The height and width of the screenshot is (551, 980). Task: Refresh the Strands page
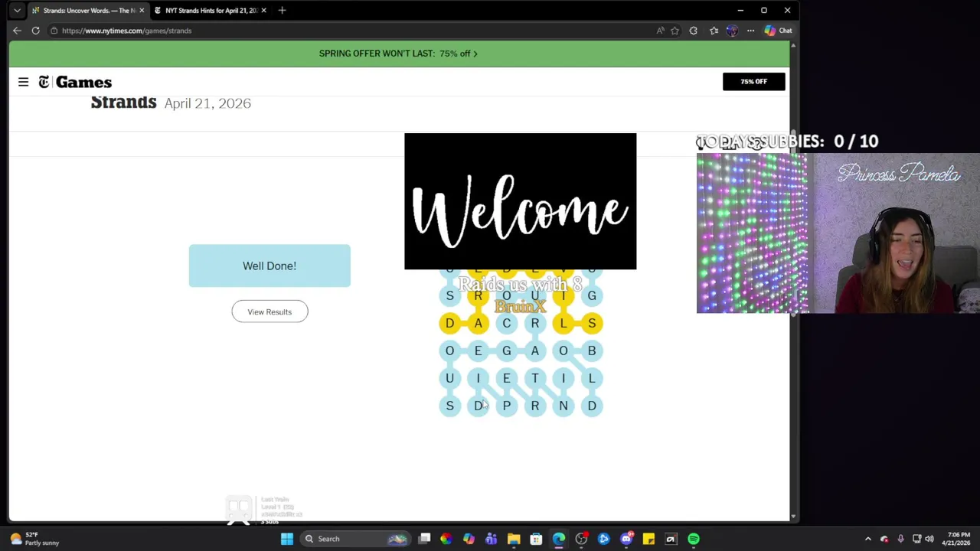pyautogui.click(x=35, y=31)
